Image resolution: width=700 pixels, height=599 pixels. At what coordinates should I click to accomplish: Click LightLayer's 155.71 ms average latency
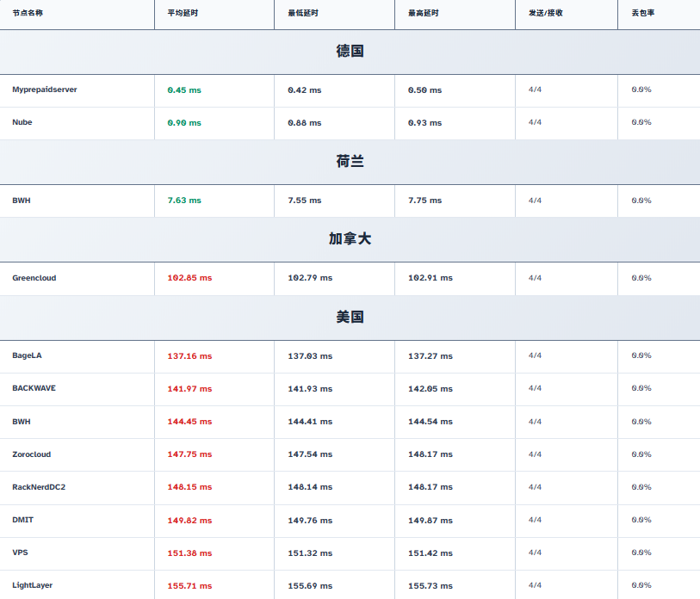click(189, 586)
